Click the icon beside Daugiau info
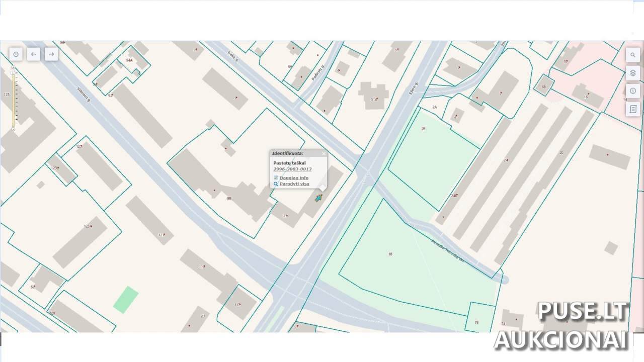 276,178
